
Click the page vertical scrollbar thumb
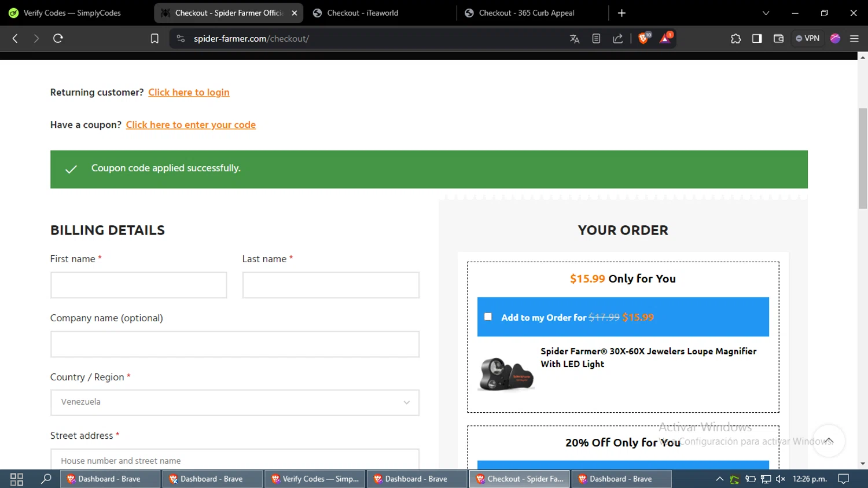click(863, 159)
